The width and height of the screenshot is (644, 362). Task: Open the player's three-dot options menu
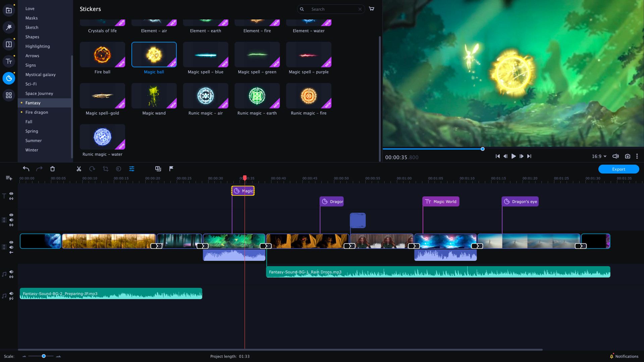[x=637, y=156]
